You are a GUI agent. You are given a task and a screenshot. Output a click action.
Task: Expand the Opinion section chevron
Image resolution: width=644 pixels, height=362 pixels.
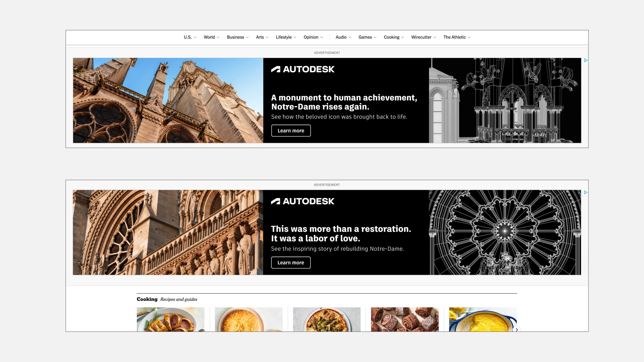click(x=321, y=37)
